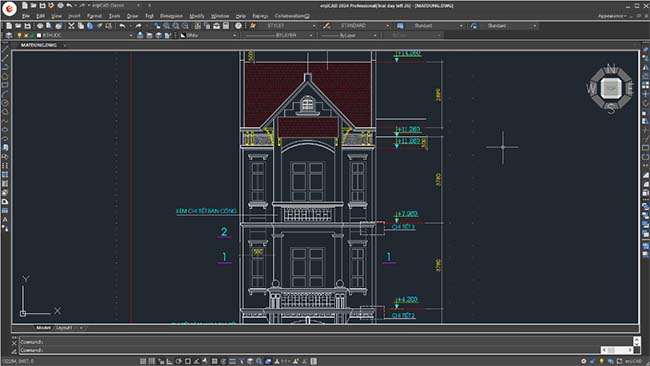Click Print in the quick access bar
The height and width of the screenshot is (366, 650).
coord(60,6)
